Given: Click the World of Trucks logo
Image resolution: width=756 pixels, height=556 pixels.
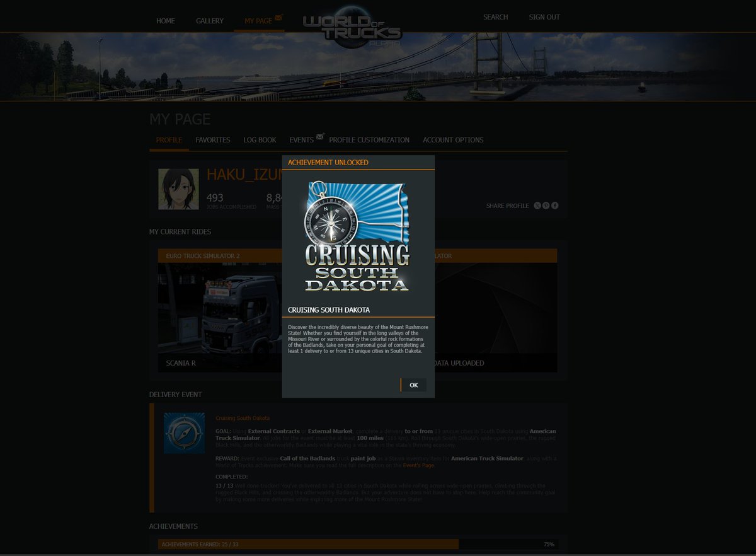Looking at the screenshot, I should tap(352, 28).
